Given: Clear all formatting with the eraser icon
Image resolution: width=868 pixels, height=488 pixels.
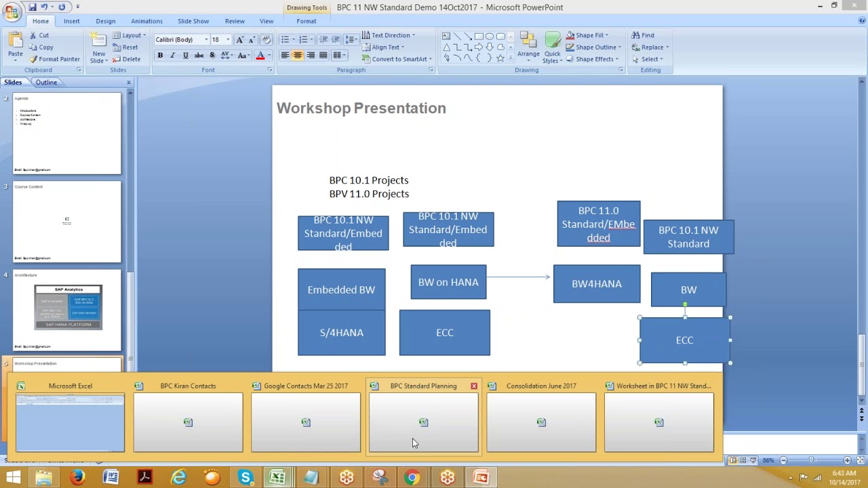Looking at the screenshot, I should tap(266, 40).
